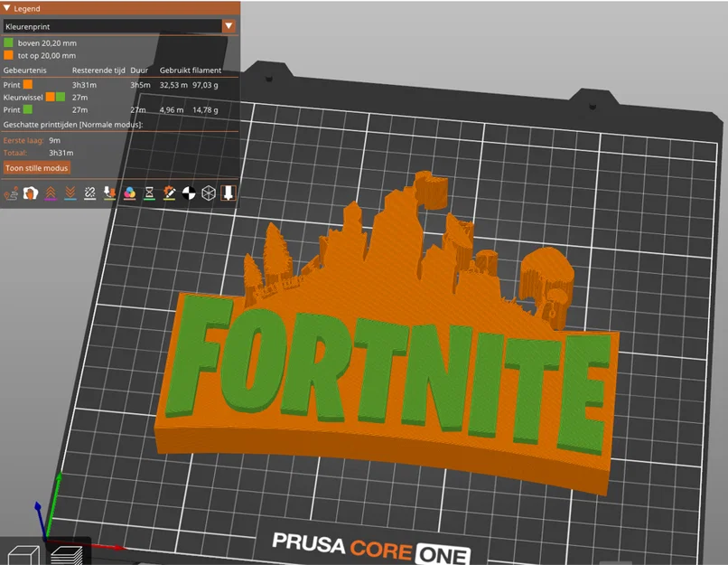This screenshot has height=565, width=728.
Task: Toggle seams visibility icon
Action: 90,193
